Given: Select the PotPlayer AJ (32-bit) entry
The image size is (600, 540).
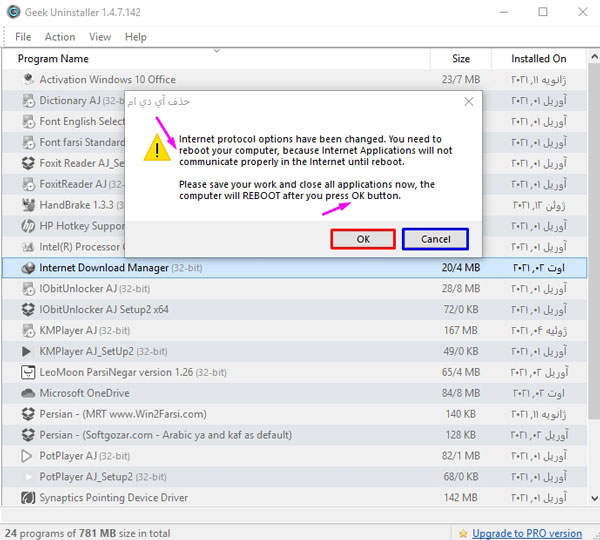Looking at the screenshot, I should point(295,456).
